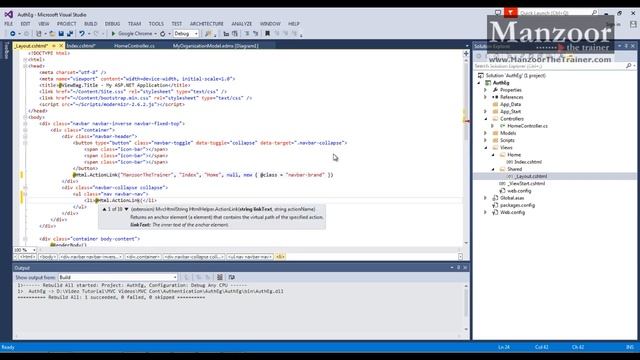Open the WINDOW menu

click(270, 24)
